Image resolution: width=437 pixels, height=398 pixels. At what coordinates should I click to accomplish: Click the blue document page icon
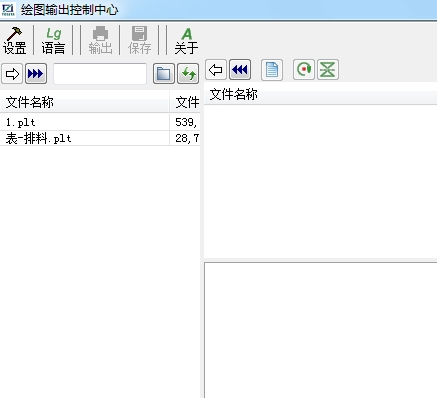click(272, 70)
